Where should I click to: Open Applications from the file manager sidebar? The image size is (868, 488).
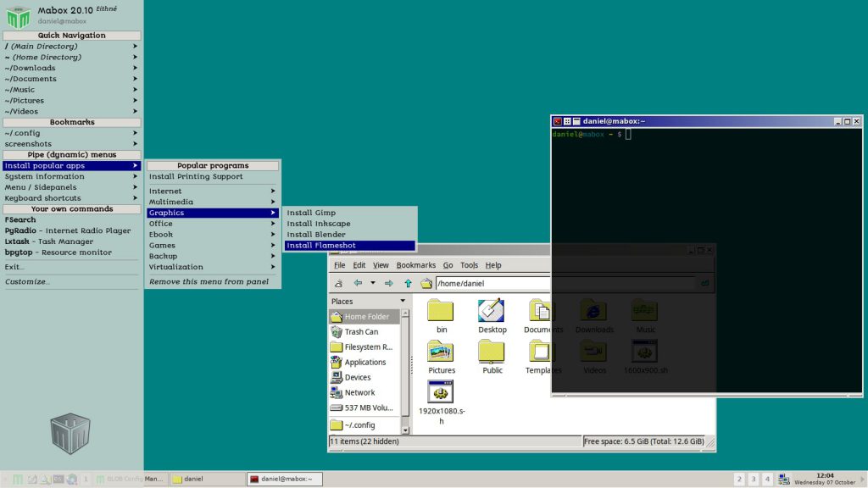click(x=365, y=362)
